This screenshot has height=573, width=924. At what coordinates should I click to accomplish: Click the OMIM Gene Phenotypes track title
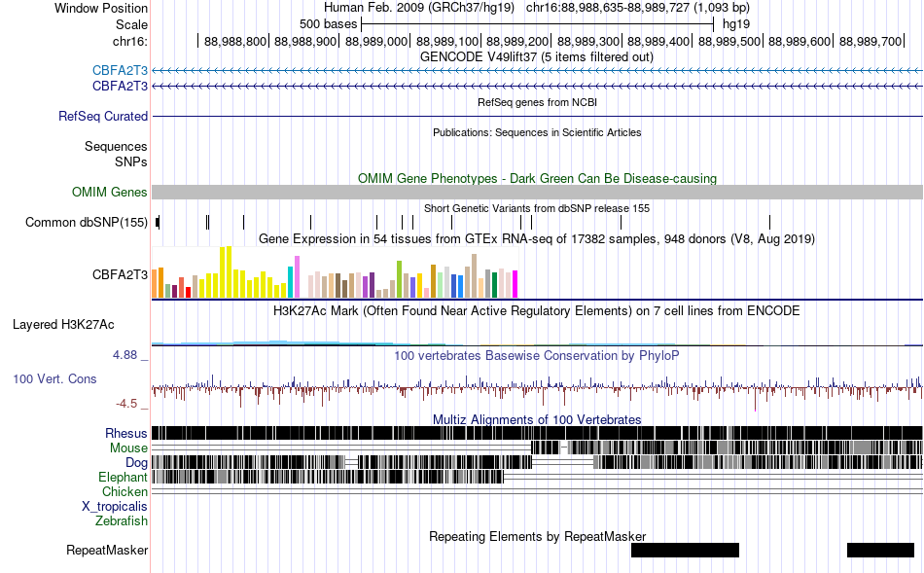click(x=537, y=179)
